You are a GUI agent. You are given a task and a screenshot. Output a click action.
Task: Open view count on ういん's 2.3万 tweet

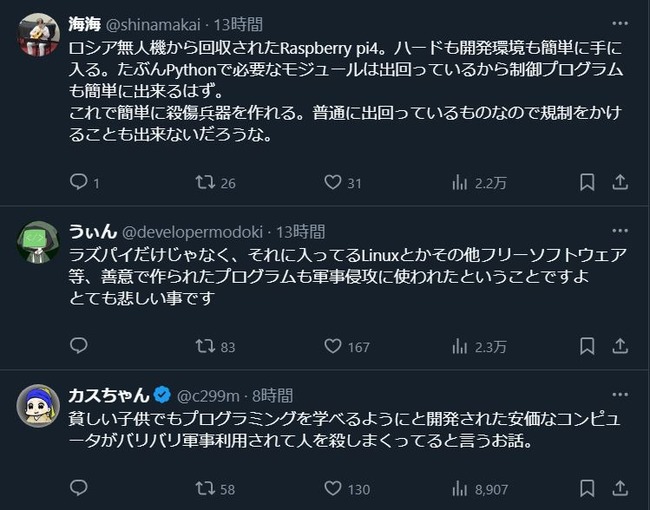click(x=461, y=346)
